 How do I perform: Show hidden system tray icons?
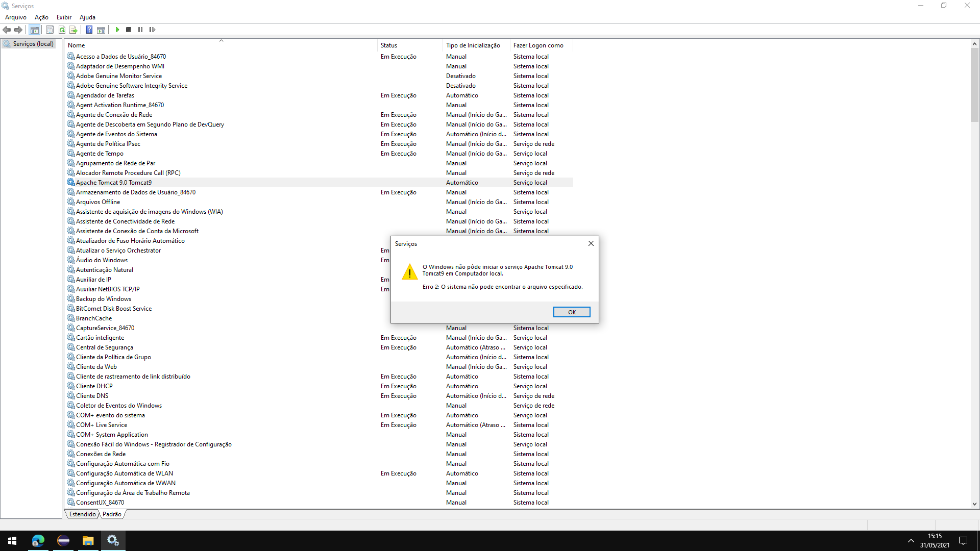[911, 541]
